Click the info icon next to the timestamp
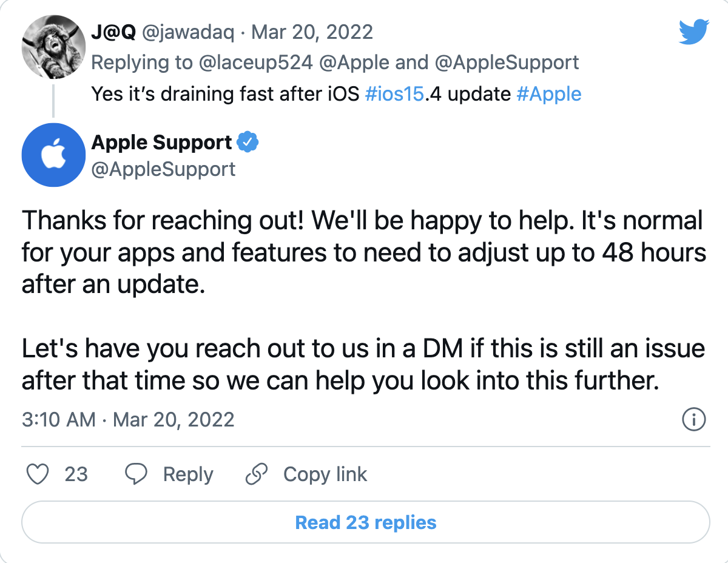Screen dimensions: 728x563 pyautogui.click(x=694, y=419)
